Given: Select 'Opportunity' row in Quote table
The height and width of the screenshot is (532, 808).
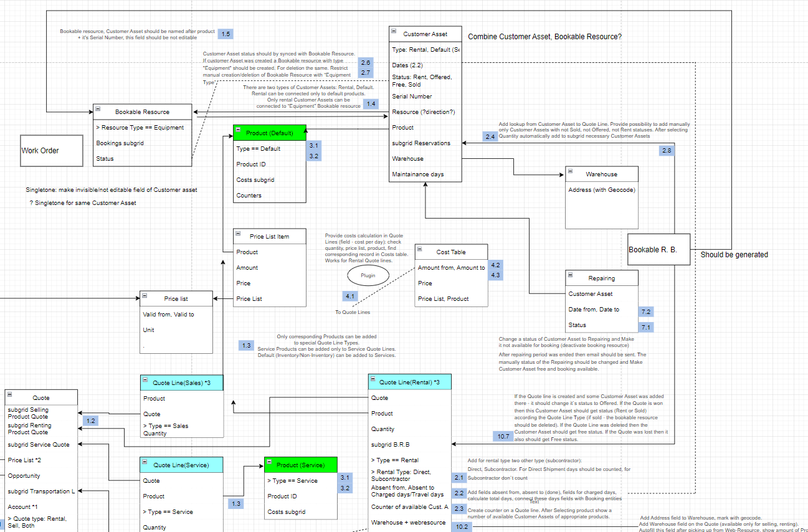Looking at the screenshot, I should click(41, 476).
